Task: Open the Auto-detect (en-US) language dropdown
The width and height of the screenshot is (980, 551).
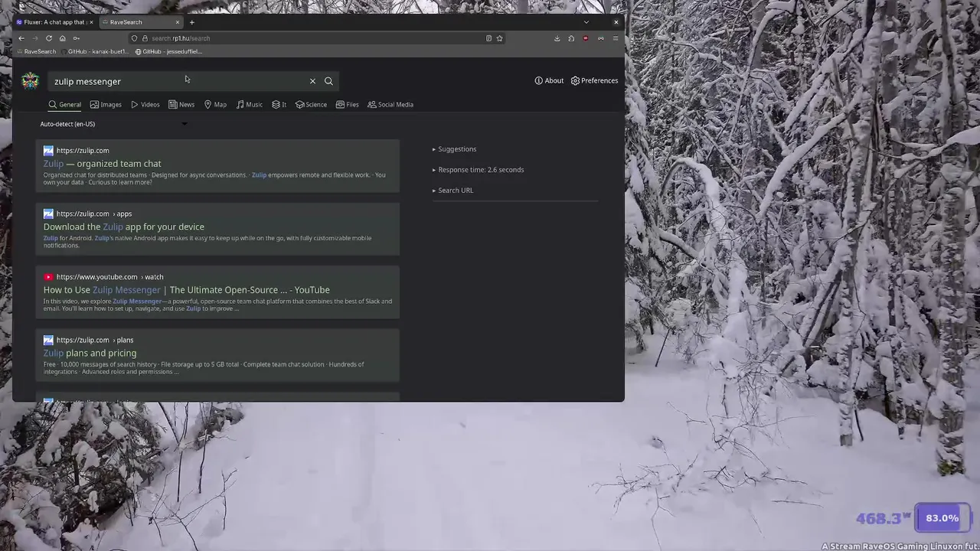Action: pos(113,124)
